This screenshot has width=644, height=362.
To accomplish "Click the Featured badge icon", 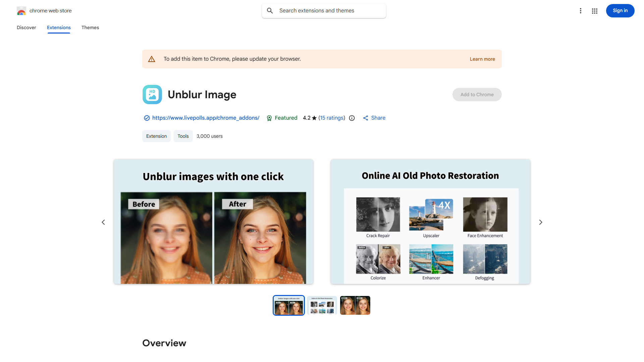I will (x=269, y=118).
